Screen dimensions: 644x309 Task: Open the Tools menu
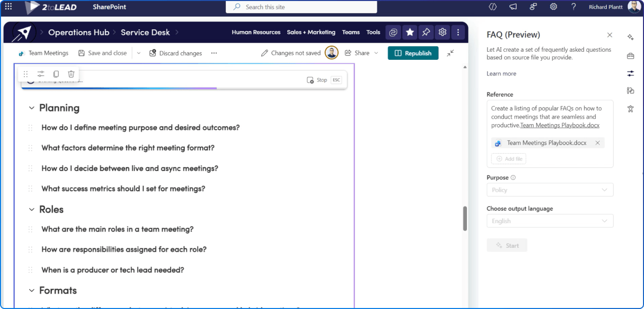tap(373, 32)
